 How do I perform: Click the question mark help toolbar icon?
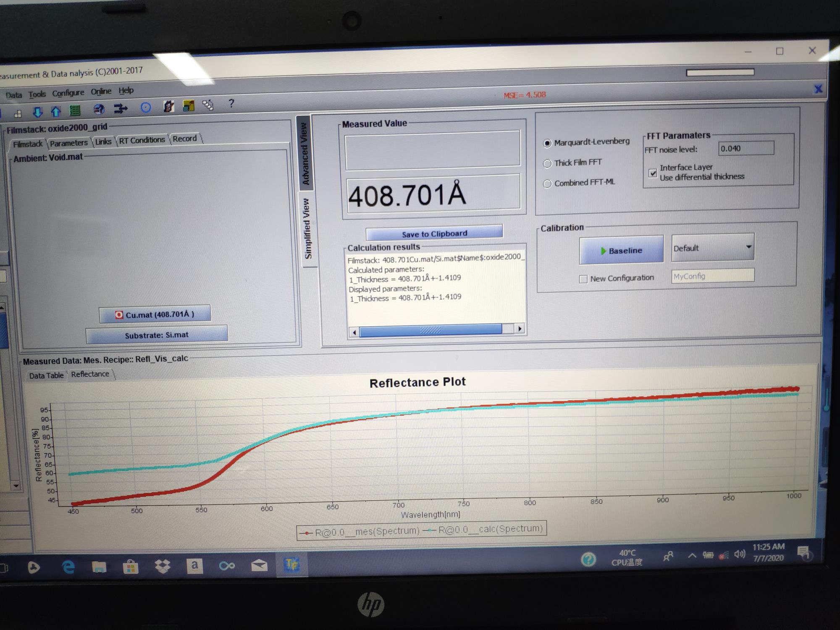point(231,103)
